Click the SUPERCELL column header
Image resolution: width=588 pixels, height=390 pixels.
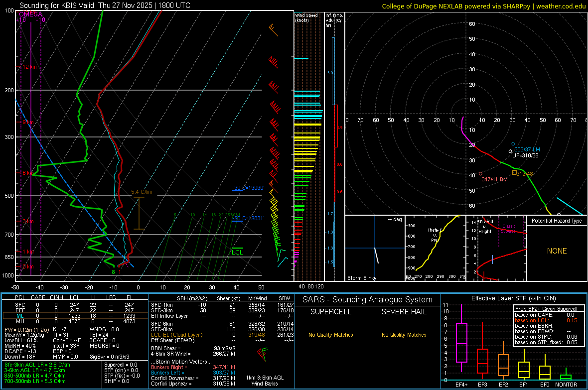[331, 312]
